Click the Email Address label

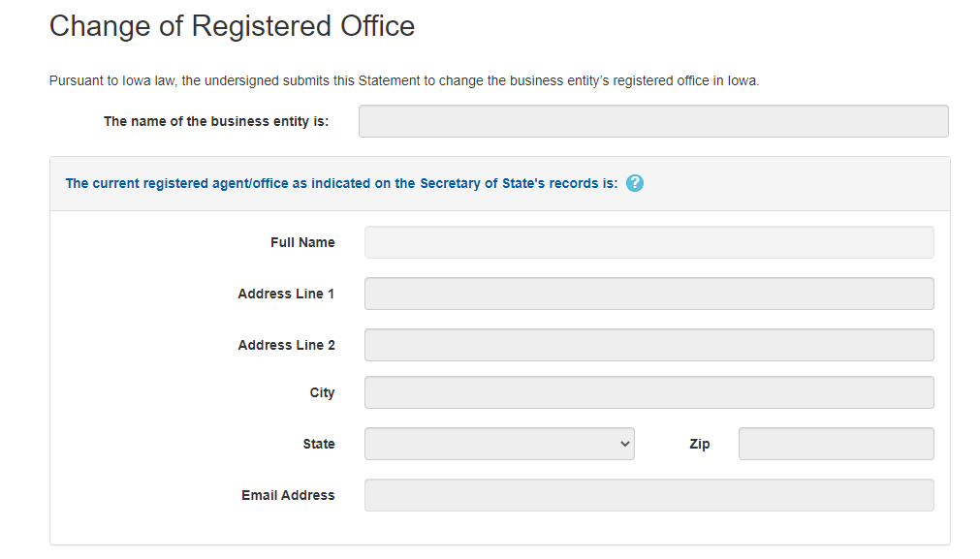pos(288,495)
